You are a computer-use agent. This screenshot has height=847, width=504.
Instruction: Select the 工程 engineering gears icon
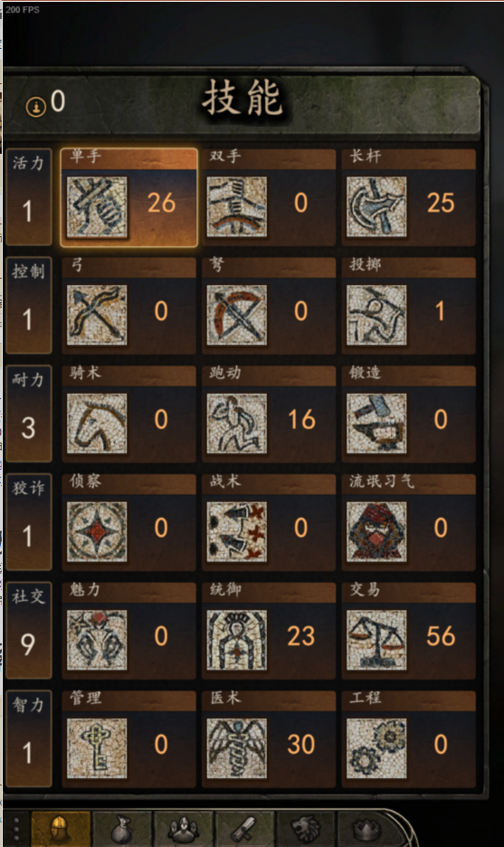pyautogui.click(x=376, y=748)
